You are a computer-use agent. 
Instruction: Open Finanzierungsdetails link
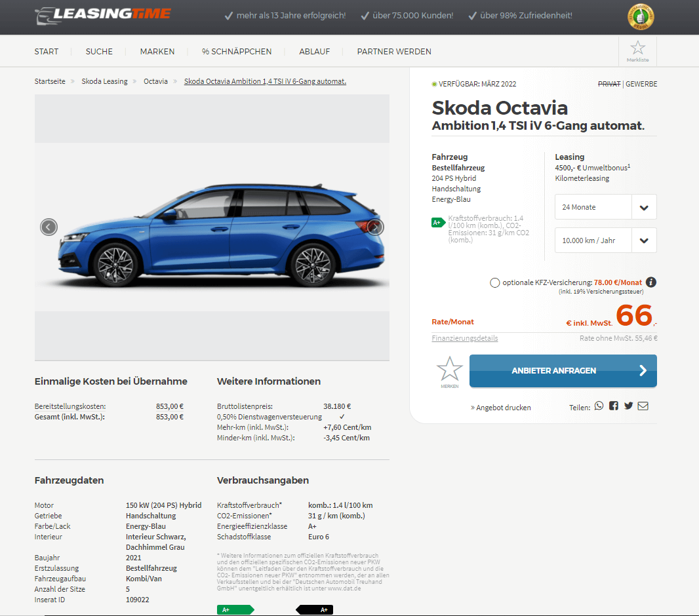pyautogui.click(x=464, y=338)
